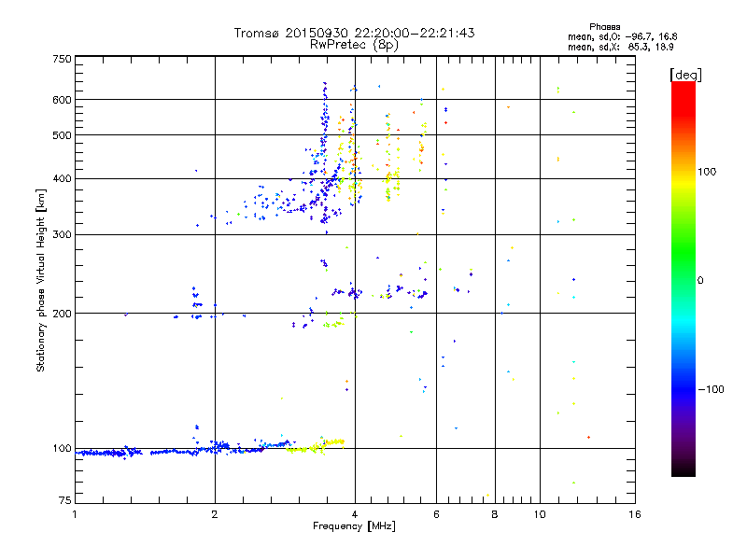Click the y-axis '500' tick label

(x=62, y=135)
